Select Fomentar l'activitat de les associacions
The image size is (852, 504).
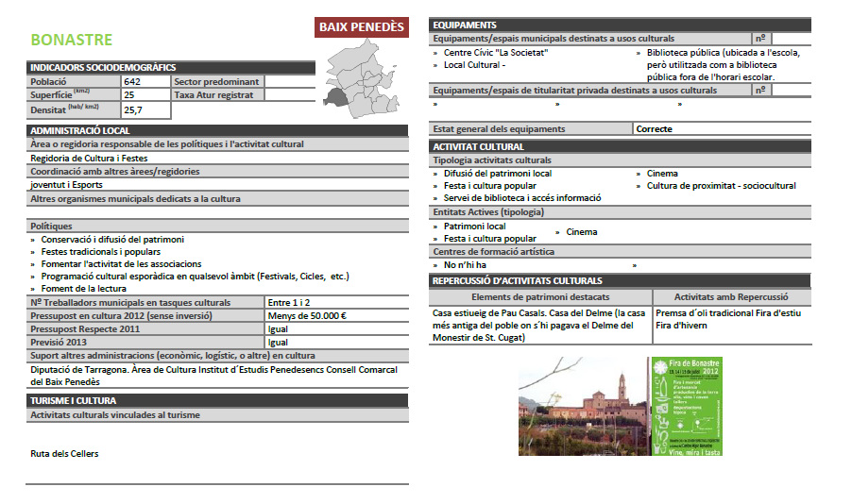click(121, 264)
